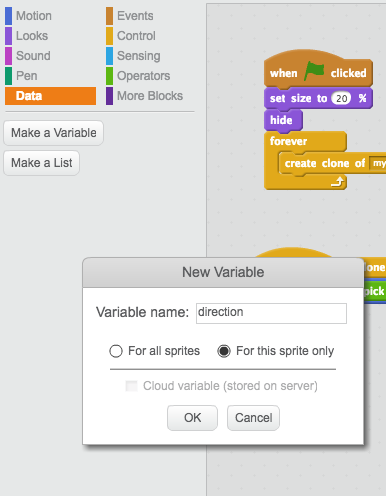Click into the Variable name field

(271, 313)
